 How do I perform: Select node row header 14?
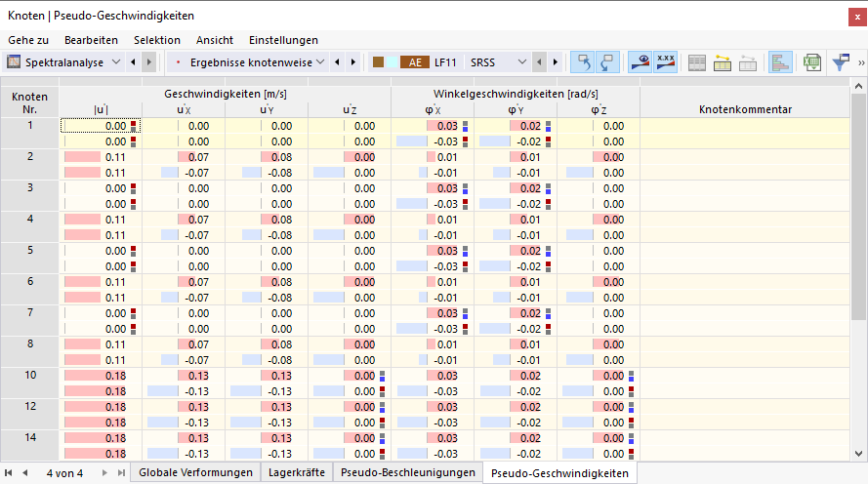point(30,445)
